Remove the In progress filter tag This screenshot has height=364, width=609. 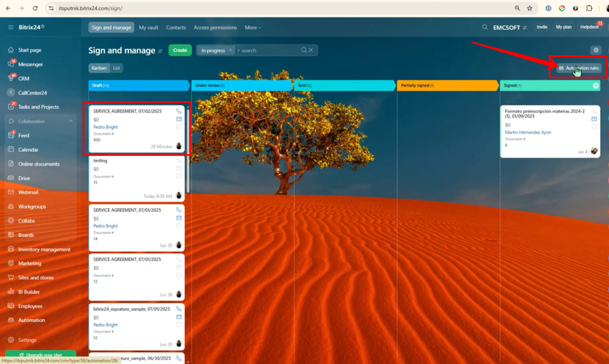tap(231, 50)
